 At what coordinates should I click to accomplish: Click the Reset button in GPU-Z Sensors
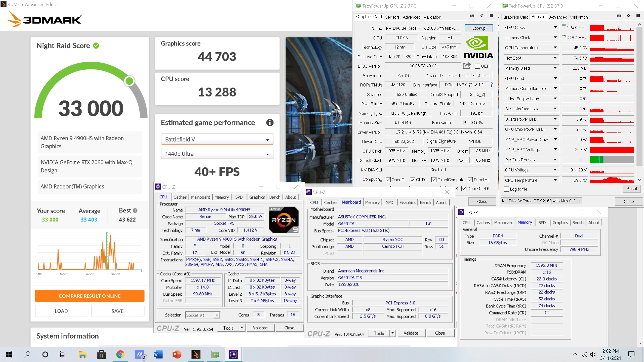click(x=631, y=189)
